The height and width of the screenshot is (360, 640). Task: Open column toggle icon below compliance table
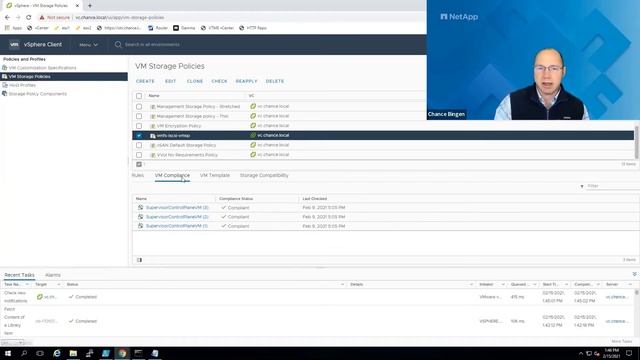point(140,260)
